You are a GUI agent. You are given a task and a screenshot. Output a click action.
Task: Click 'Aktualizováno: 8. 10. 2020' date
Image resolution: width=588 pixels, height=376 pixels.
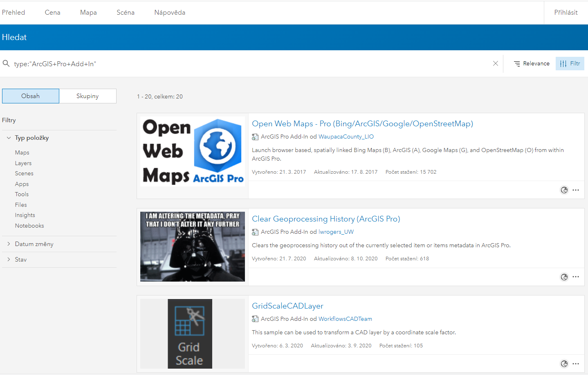coord(346,259)
